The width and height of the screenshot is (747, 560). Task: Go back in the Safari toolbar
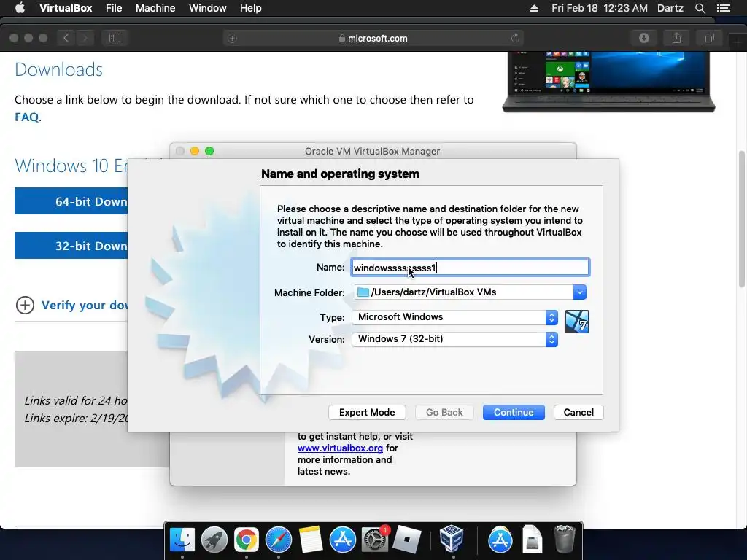[x=66, y=38]
